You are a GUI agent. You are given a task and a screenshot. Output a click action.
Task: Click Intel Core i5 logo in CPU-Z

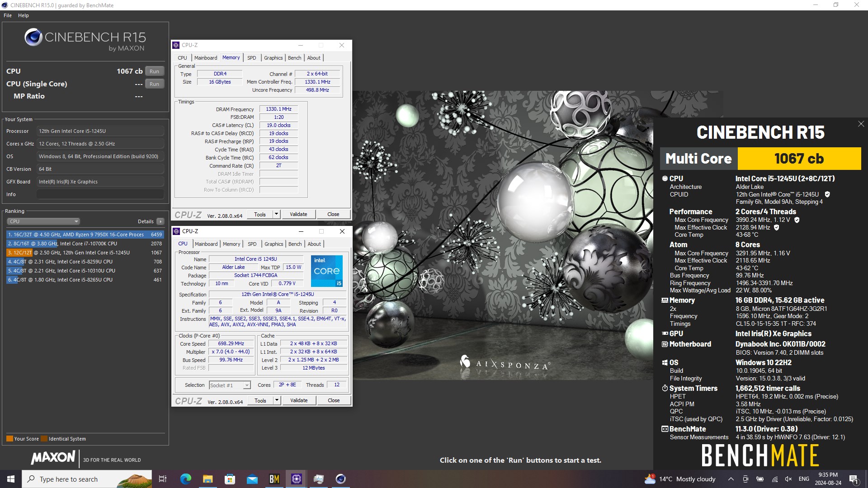pos(327,271)
